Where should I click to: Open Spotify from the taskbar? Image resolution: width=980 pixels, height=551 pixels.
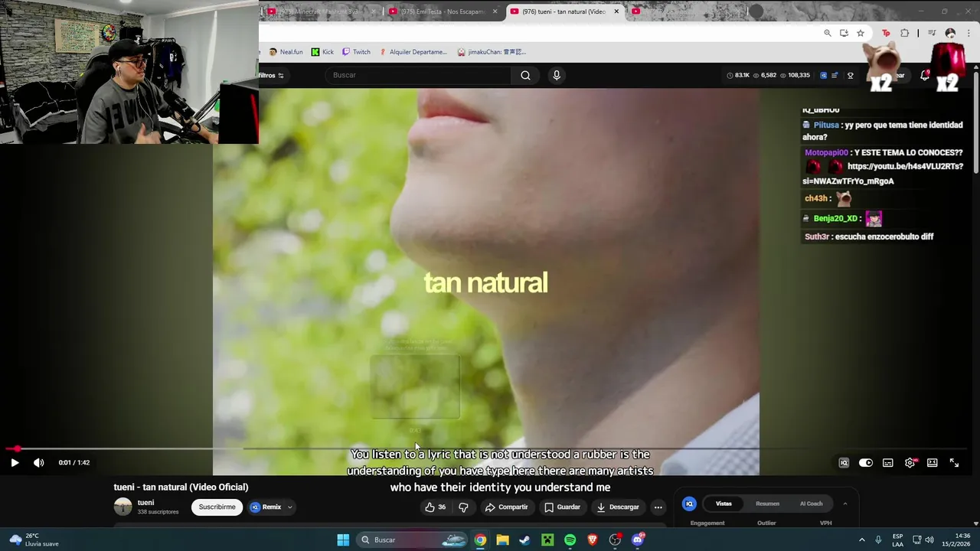click(x=570, y=540)
